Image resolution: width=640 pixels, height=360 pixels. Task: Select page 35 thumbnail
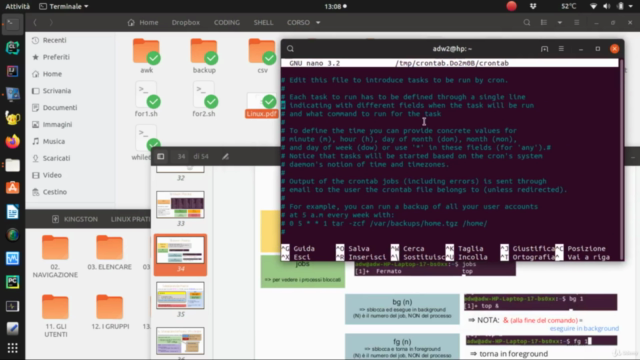[180, 296]
